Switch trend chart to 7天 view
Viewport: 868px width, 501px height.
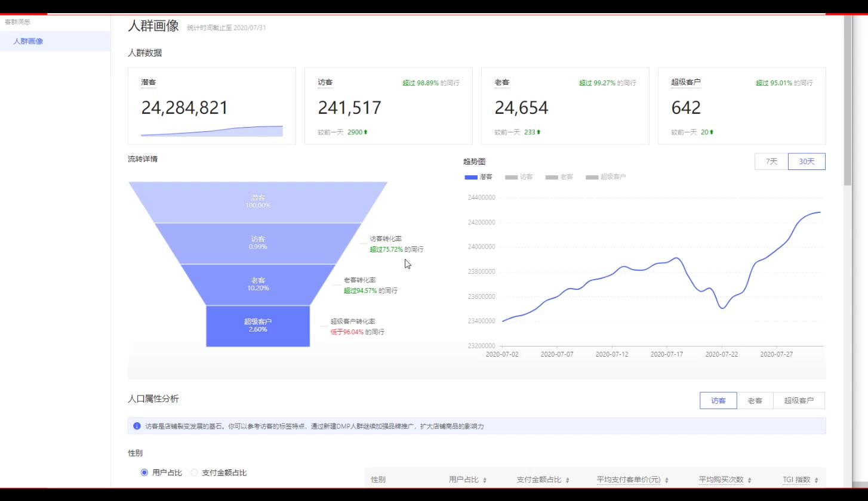(x=771, y=162)
